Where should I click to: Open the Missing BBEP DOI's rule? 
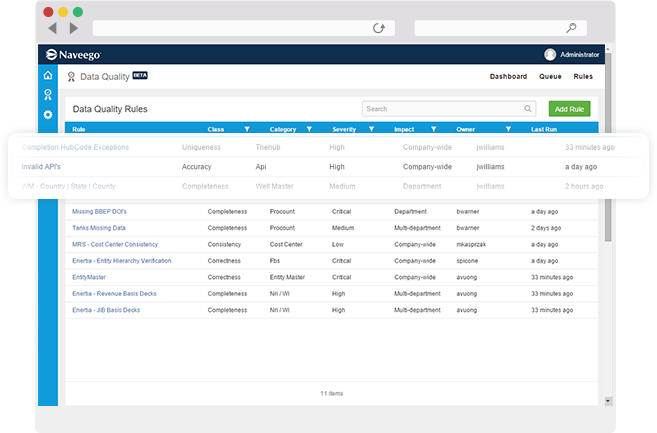pos(99,212)
